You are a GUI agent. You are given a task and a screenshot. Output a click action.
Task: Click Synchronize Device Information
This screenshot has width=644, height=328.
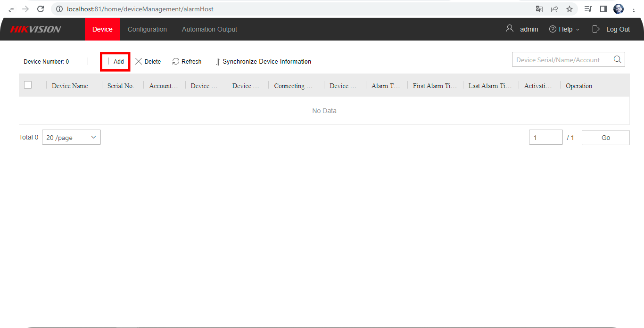[263, 62]
